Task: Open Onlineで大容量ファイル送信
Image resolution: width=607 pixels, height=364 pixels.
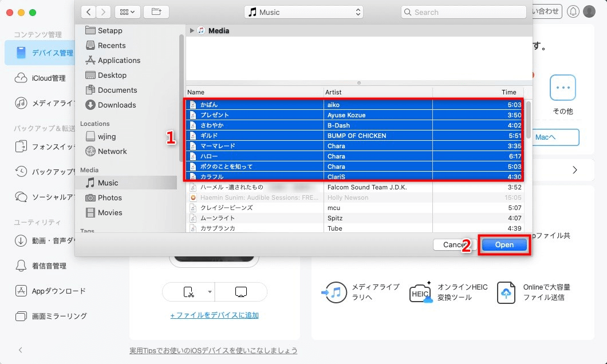Action: pyautogui.click(x=534, y=292)
